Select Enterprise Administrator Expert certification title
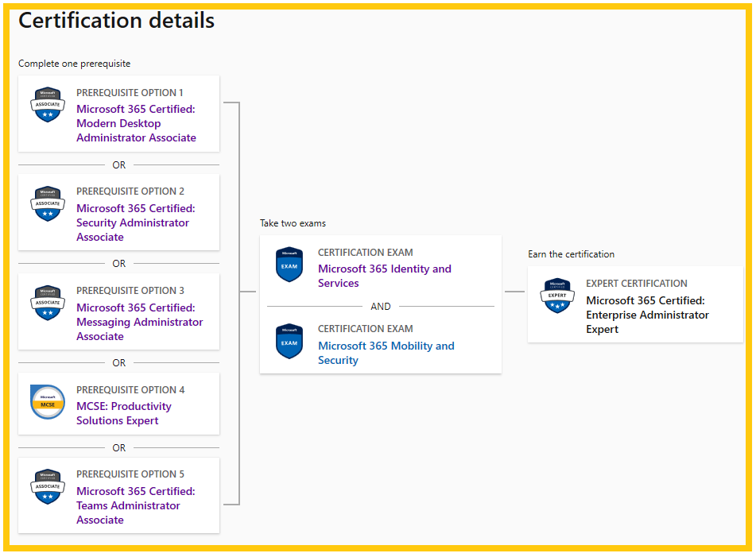 pyautogui.click(x=647, y=315)
